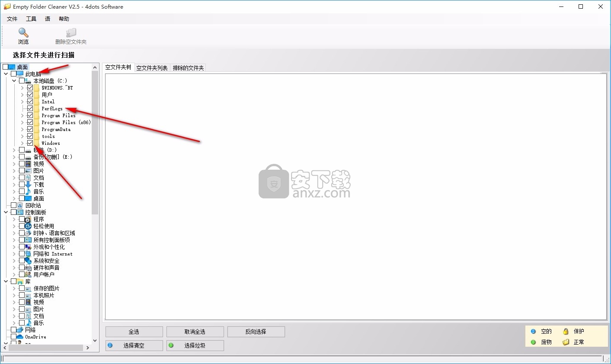Click the 下载 download arrow icon
Image resolution: width=611 pixels, height=364 pixels.
pos(28,185)
